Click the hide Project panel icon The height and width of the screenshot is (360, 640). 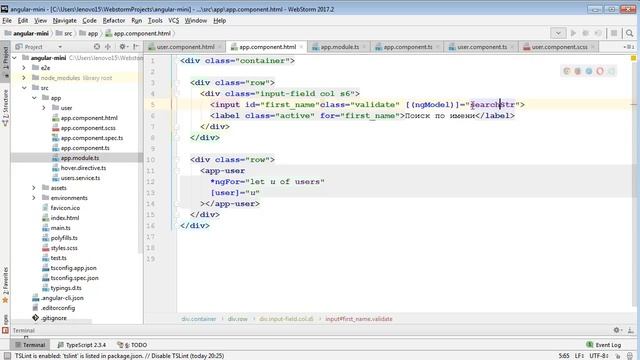click(136, 47)
